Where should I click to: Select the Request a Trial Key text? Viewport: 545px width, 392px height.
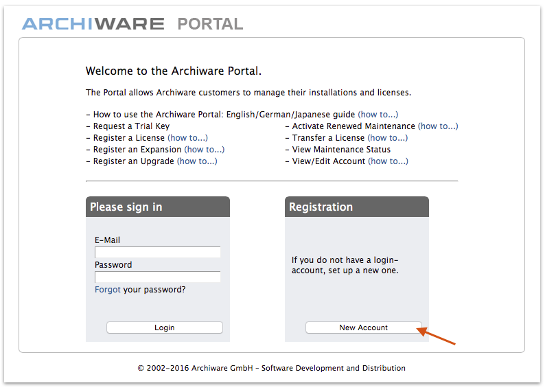pyautogui.click(x=131, y=126)
